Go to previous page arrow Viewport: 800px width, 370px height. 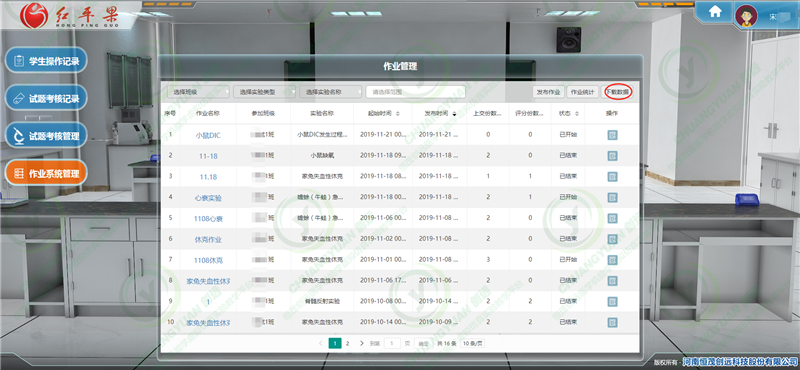click(320, 343)
